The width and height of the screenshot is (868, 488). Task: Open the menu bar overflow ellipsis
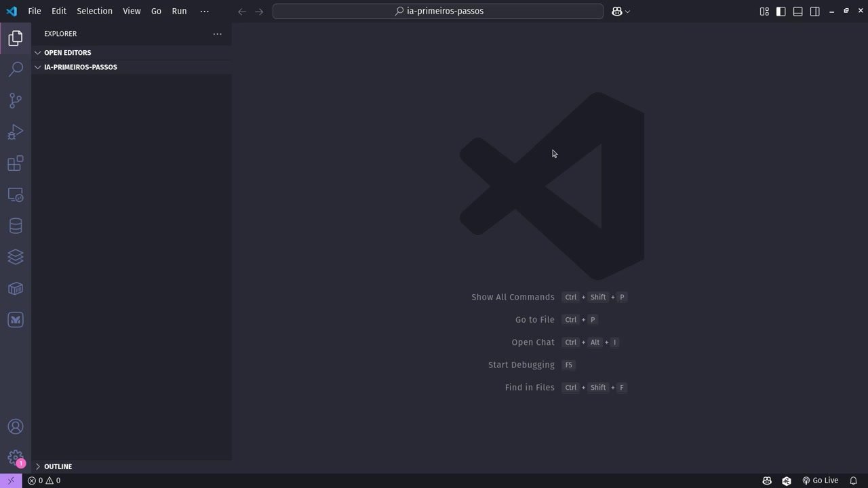pos(204,11)
